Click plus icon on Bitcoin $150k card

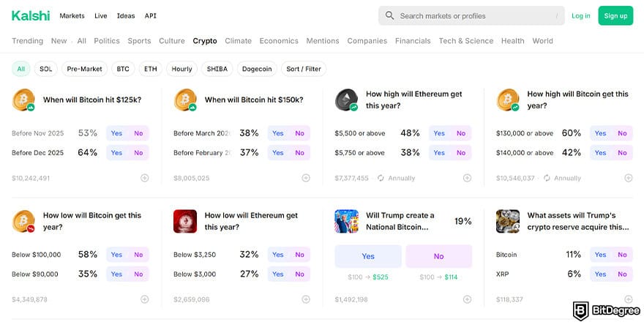click(306, 178)
